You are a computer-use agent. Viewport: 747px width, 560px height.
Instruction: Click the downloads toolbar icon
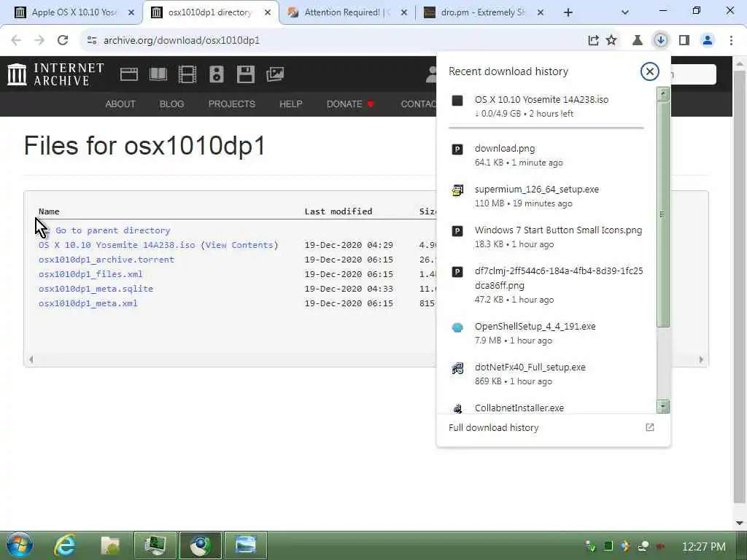661,41
